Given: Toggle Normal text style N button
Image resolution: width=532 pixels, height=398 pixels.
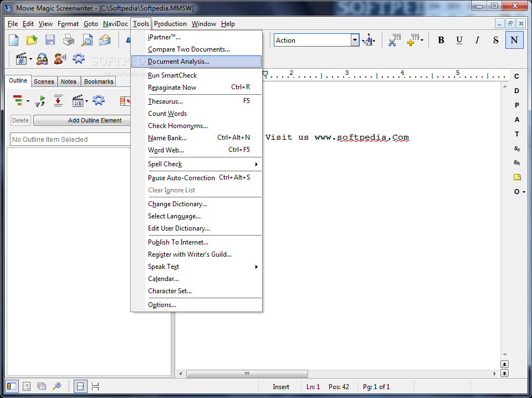Looking at the screenshot, I should point(514,40).
